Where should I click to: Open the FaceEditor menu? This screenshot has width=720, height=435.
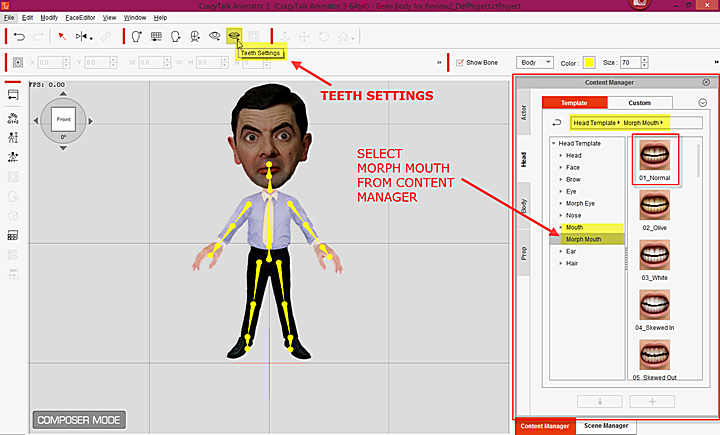pyautogui.click(x=79, y=18)
